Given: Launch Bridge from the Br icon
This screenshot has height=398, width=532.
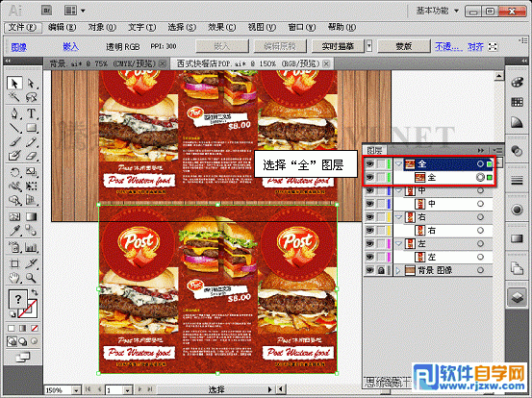Looking at the screenshot, I should (x=46, y=11).
